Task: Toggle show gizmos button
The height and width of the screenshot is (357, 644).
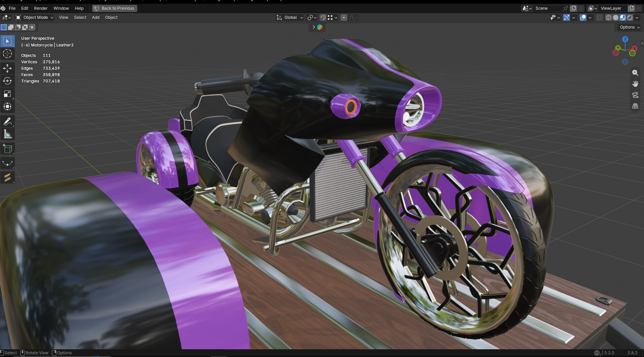Action: (x=567, y=18)
